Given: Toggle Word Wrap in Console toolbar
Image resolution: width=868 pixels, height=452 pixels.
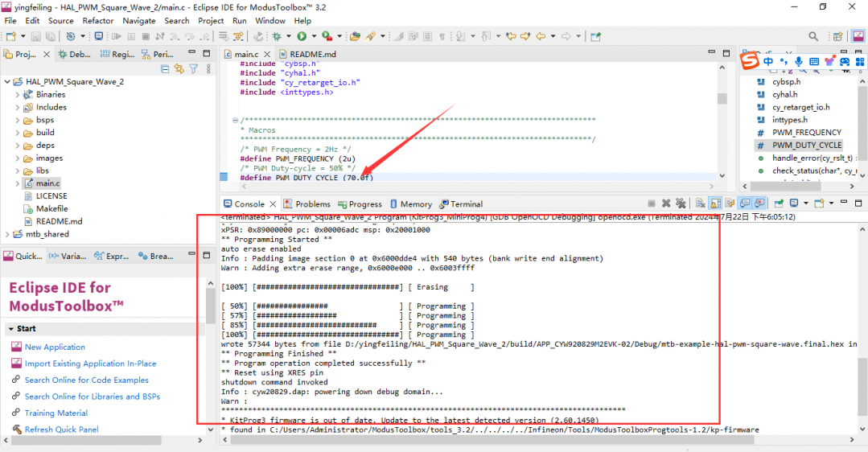Looking at the screenshot, I should pyautogui.click(x=730, y=203).
